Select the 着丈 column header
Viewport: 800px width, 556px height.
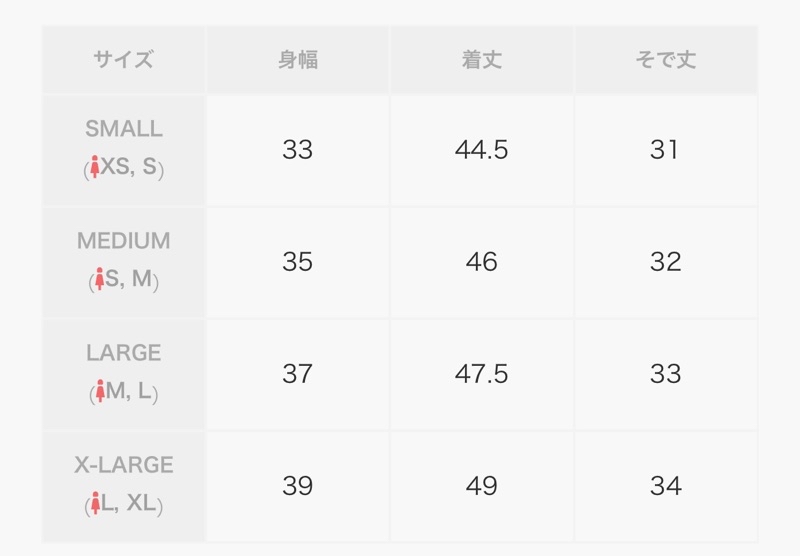coord(482,60)
